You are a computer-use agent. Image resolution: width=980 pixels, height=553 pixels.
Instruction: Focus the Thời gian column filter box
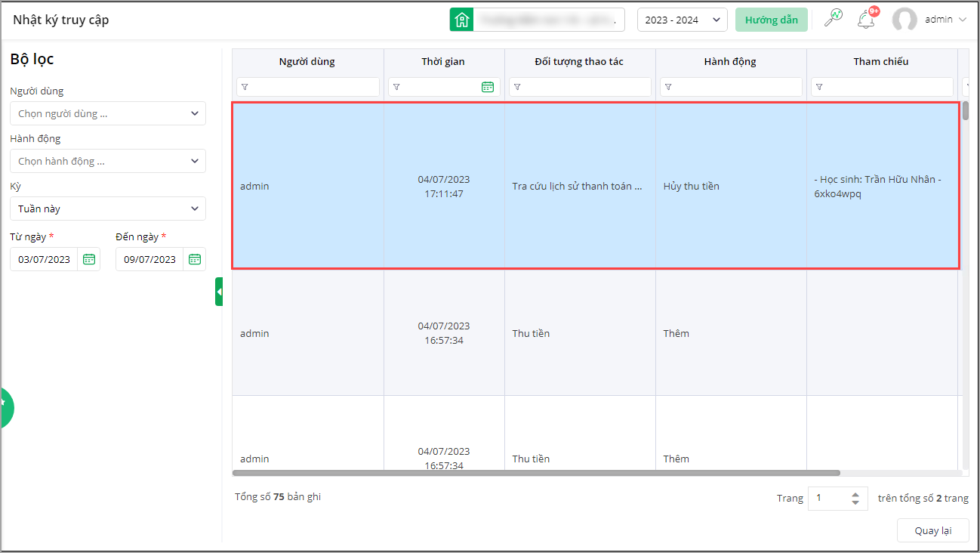point(444,87)
